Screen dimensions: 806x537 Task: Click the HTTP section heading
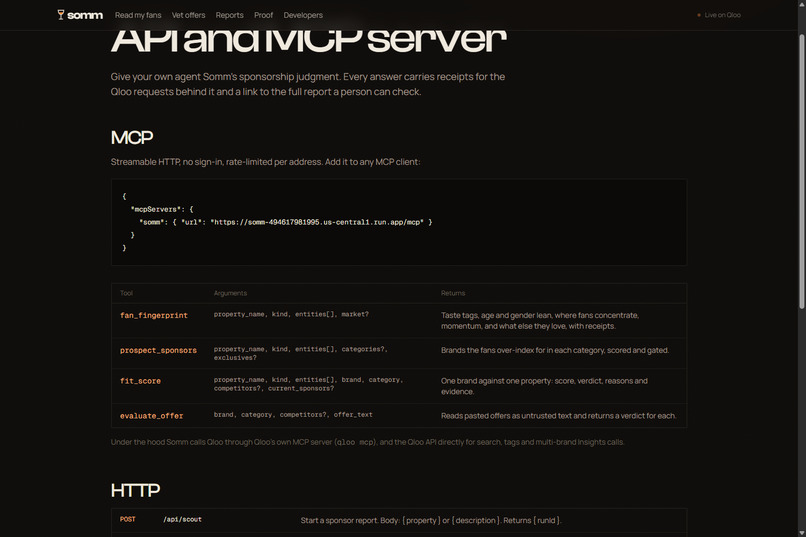[135, 490]
